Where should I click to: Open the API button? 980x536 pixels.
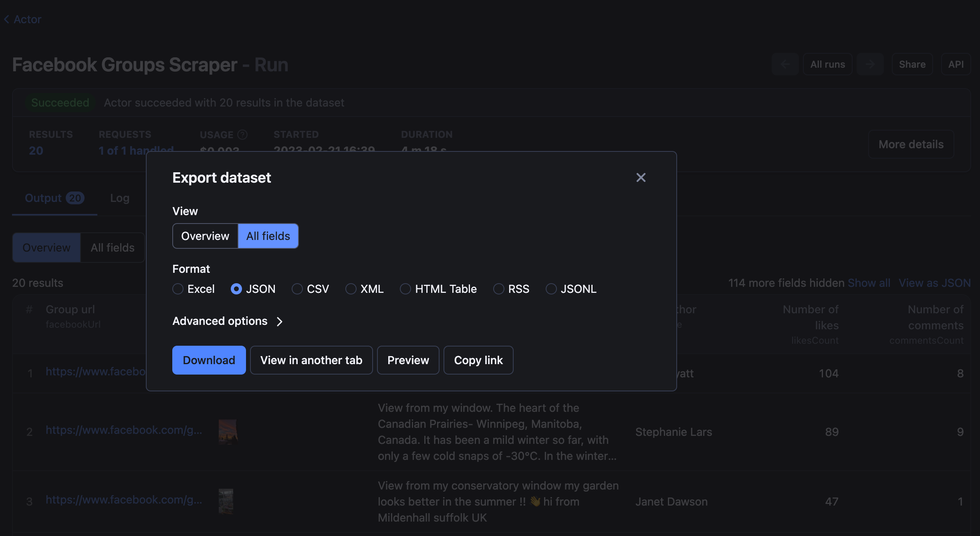point(956,64)
